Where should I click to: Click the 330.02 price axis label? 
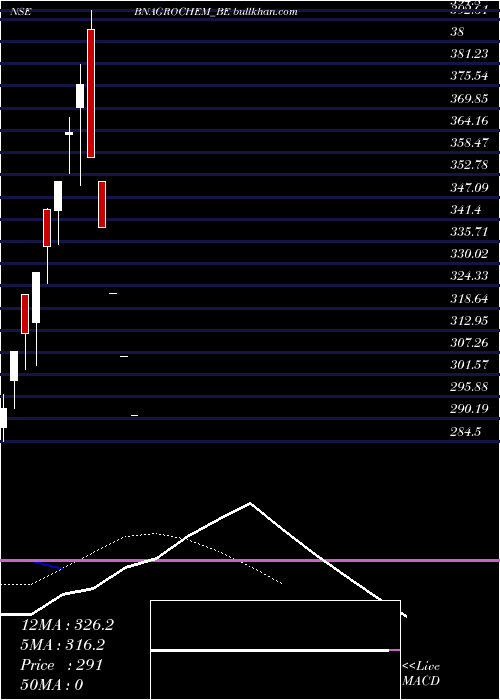point(469,254)
